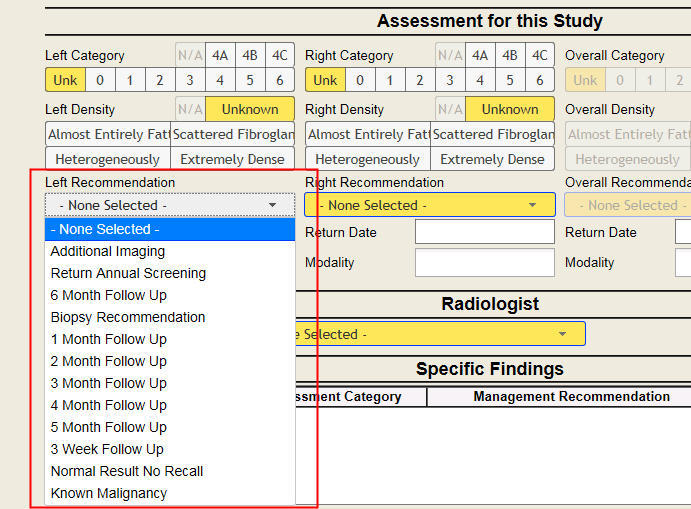Click the Right Modality input field
This screenshot has width=691, height=509.
[484, 262]
